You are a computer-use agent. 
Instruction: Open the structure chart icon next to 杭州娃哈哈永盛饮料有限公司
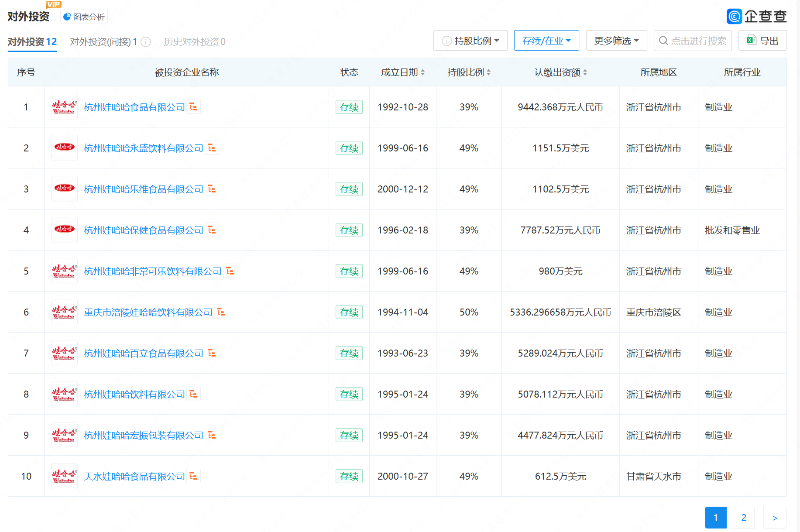[x=212, y=148]
